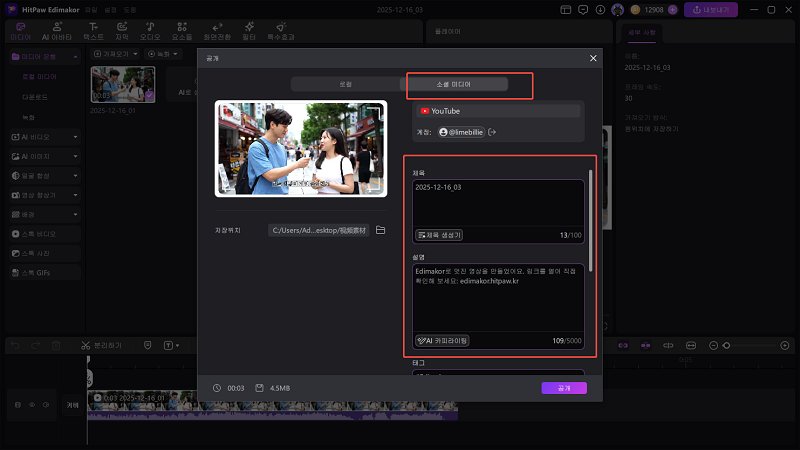This screenshot has height=450, width=800.
Task: Click the title generator (제목 생성기) button
Action: click(439, 235)
